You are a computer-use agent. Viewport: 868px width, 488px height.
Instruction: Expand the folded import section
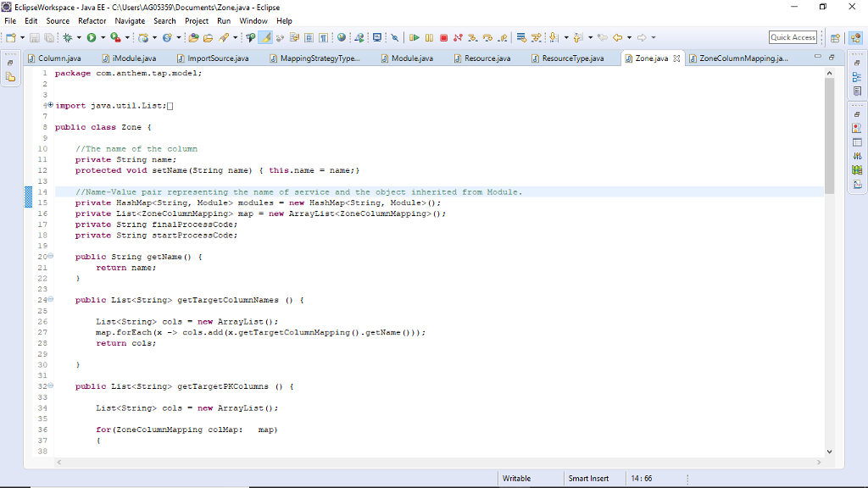click(x=50, y=104)
